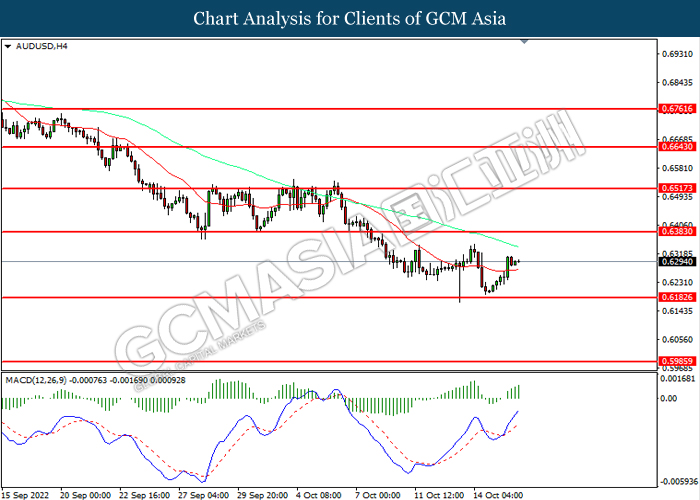Select the 0.59859 support price label
The image size is (700, 500).
[x=678, y=361]
